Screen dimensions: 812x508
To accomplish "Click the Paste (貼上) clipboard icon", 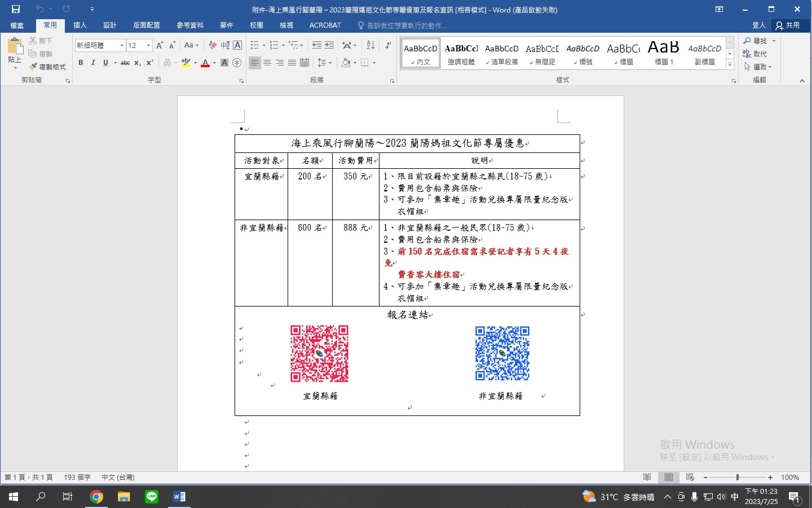I will point(15,46).
